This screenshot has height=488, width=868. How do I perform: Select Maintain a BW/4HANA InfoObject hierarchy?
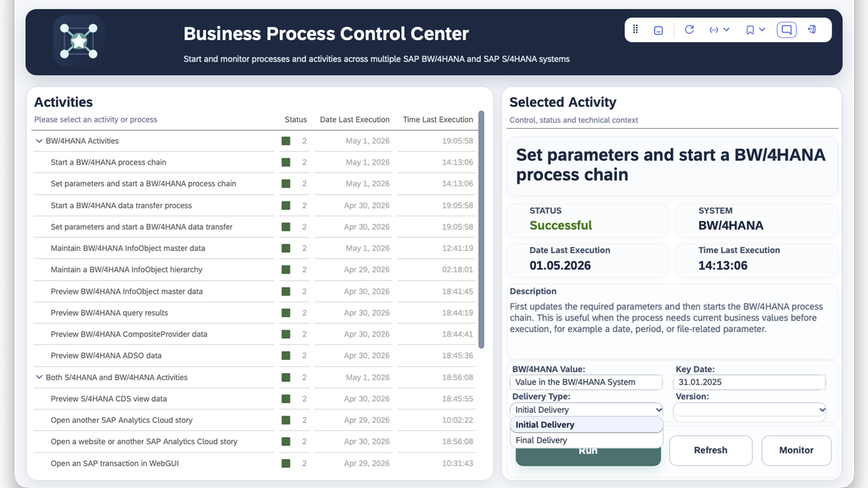coord(127,270)
